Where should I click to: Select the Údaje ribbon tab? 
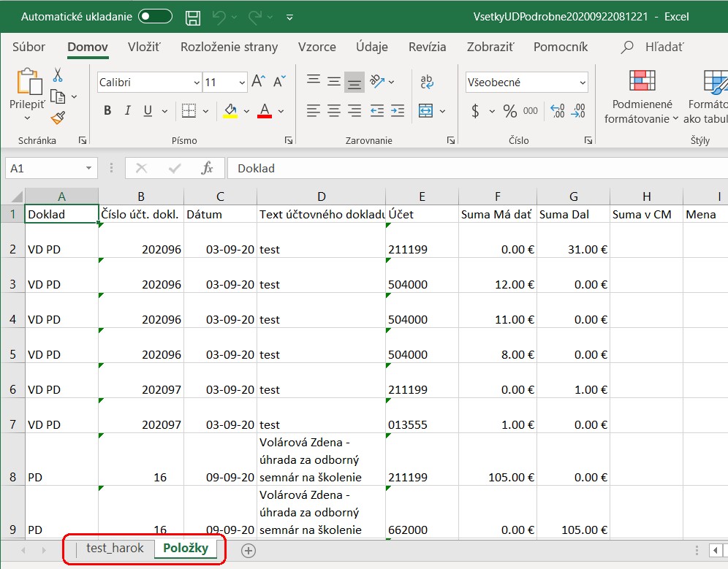click(372, 47)
